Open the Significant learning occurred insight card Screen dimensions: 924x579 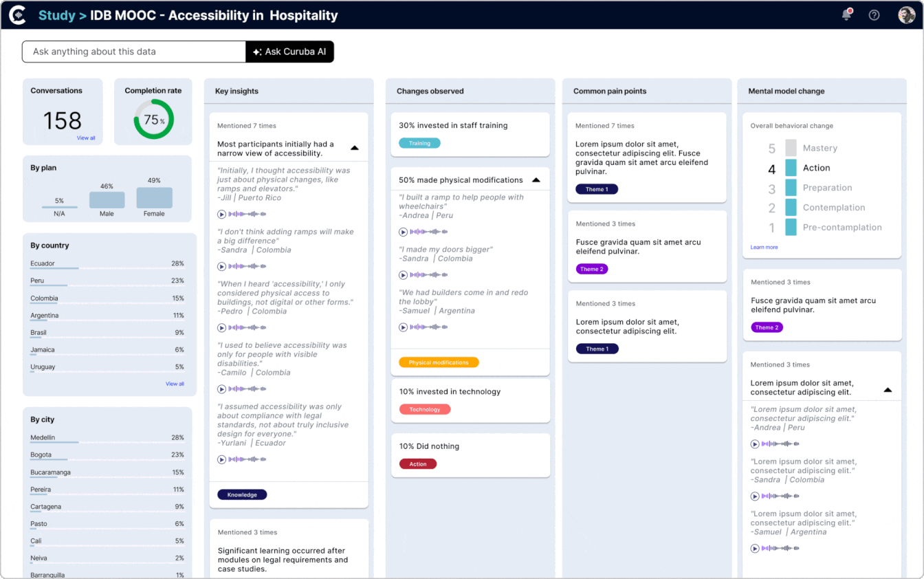289,549
